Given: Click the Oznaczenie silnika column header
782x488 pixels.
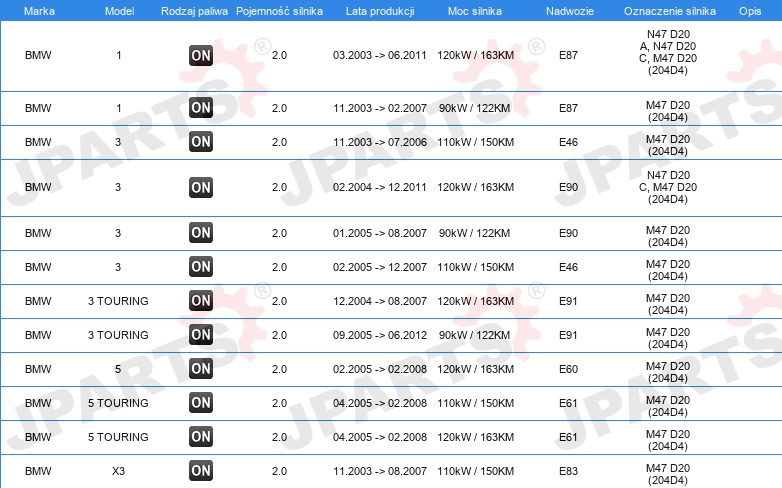Looking at the screenshot, I should 670,11.
